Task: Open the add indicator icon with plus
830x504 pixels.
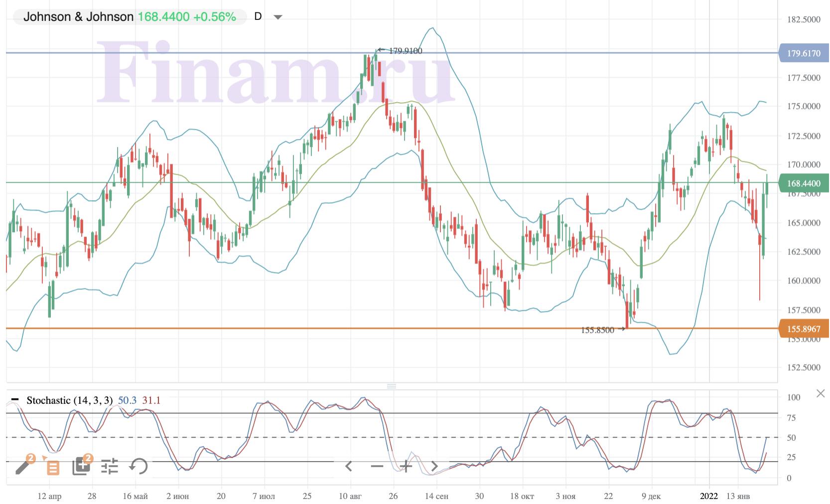Action: (81, 466)
